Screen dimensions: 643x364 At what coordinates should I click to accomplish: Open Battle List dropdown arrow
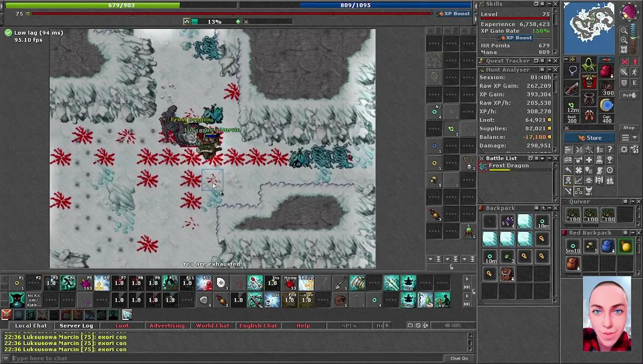543,159
